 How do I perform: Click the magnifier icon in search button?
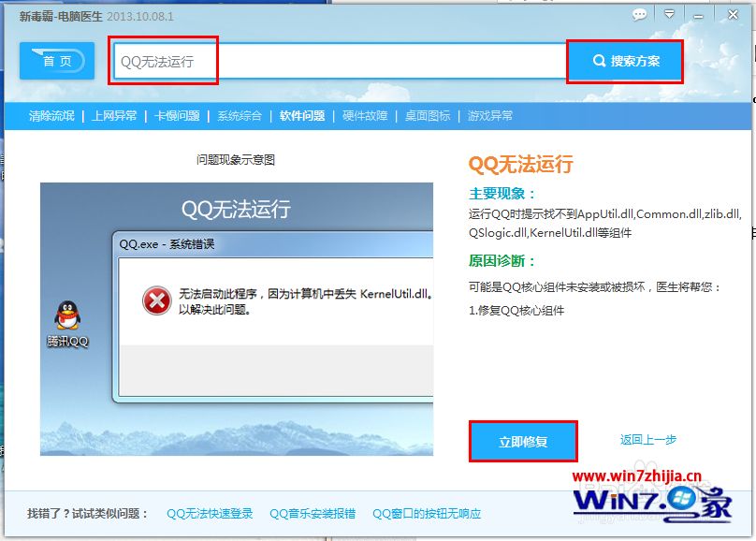click(599, 61)
